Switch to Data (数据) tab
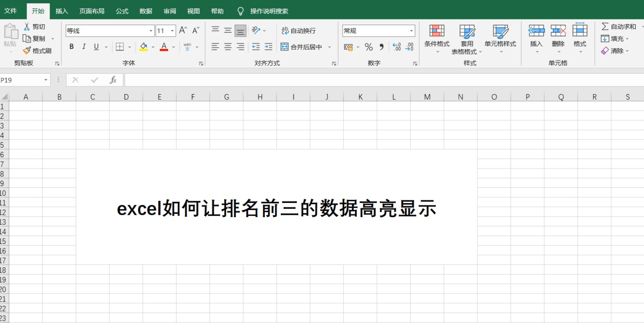Screen dimensions: 644x323 (146, 11)
